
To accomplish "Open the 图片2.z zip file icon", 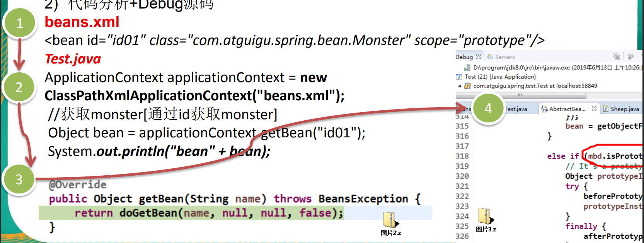I will 391,220.
